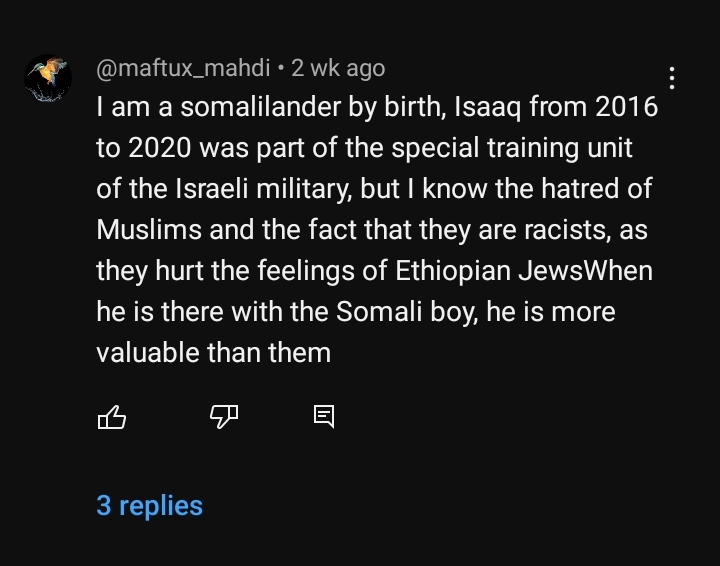This screenshot has width=720, height=566.
Task: Visit the comment author's username handle
Action: pos(183,68)
